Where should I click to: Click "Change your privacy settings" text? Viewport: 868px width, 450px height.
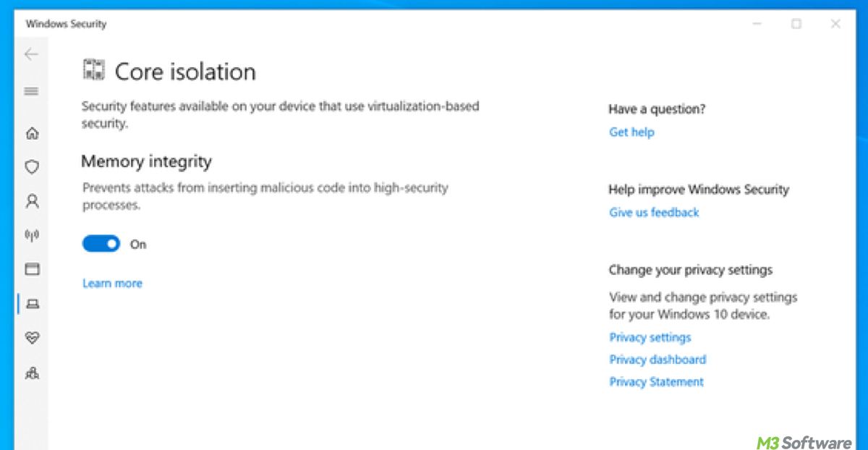(x=691, y=270)
